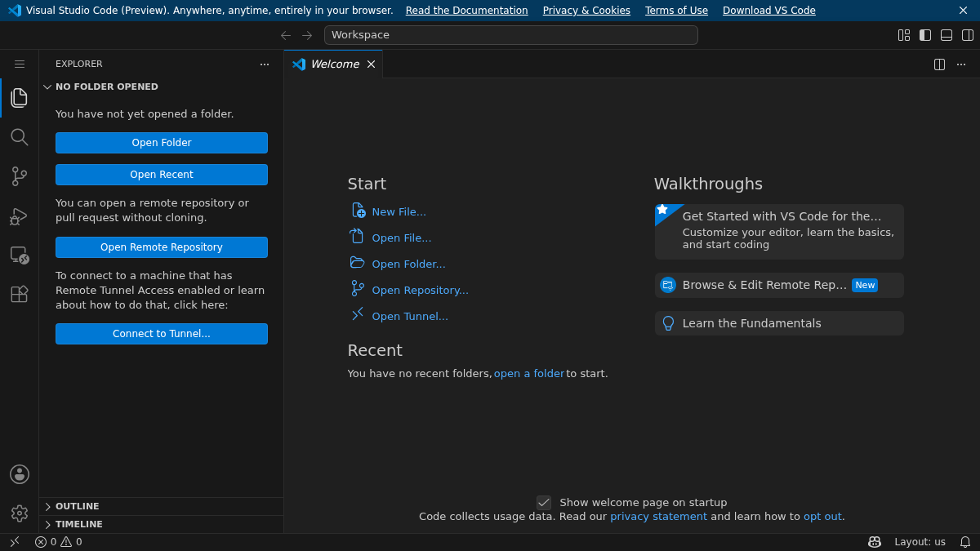Open the hamburger application menu
This screenshot has width=980, height=551.
point(20,64)
